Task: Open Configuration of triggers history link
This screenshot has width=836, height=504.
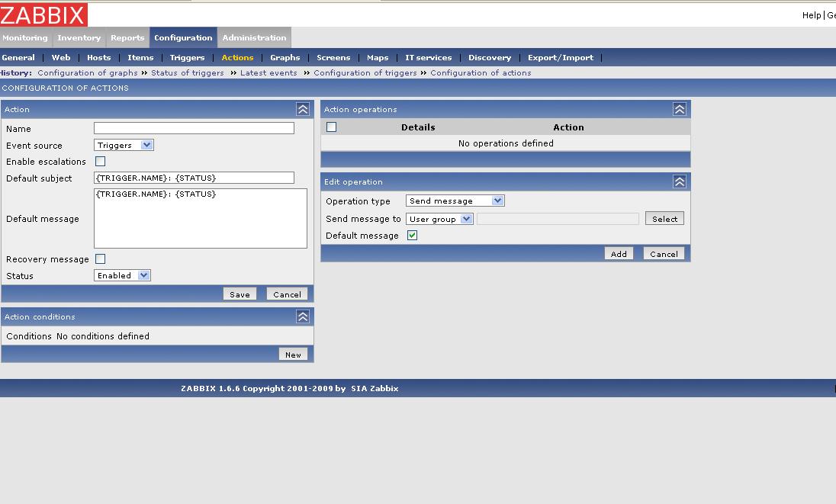Action: (365, 72)
